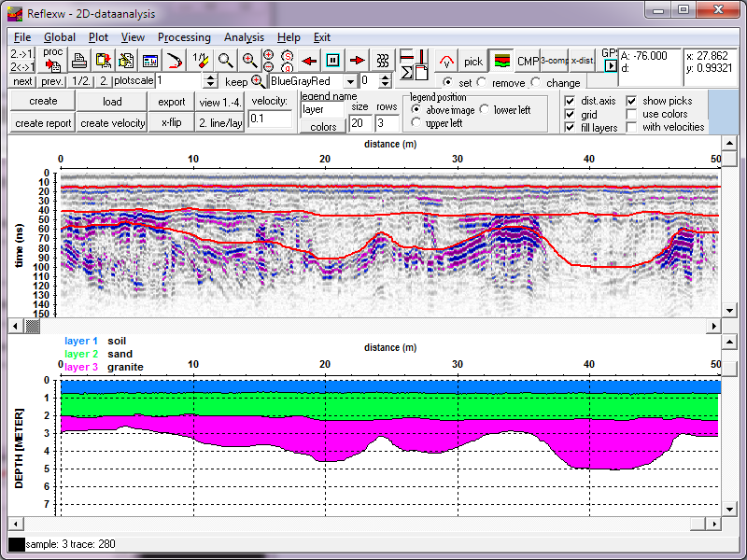Click the print icon in toolbar

coord(80,61)
